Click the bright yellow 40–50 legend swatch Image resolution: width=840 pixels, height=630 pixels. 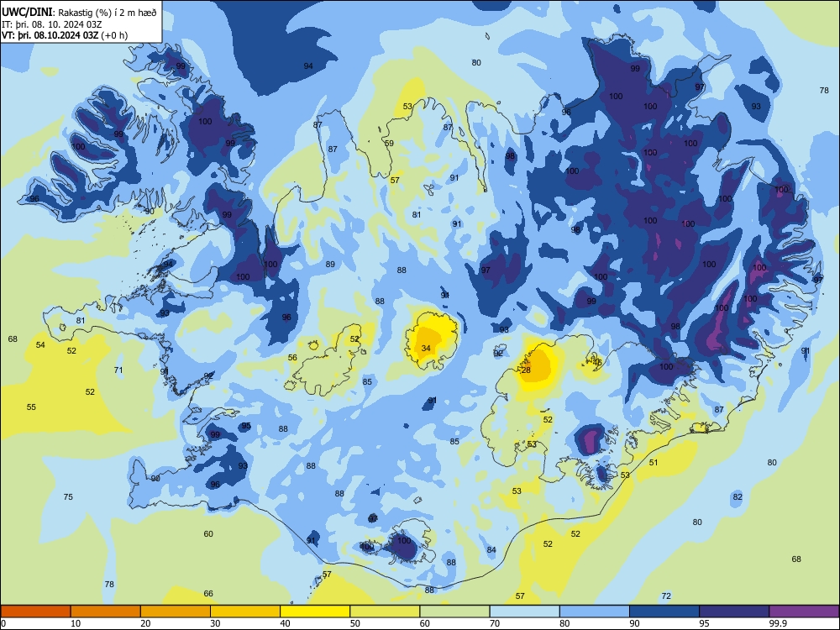point(315,612)
